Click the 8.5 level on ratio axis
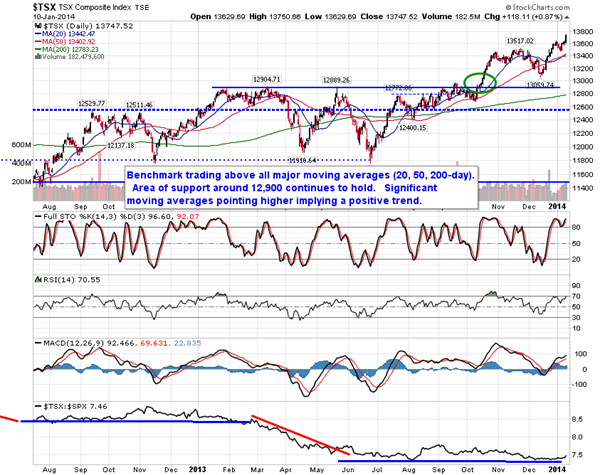Screen dimensions: 605x475 click(x=578, y=419)
